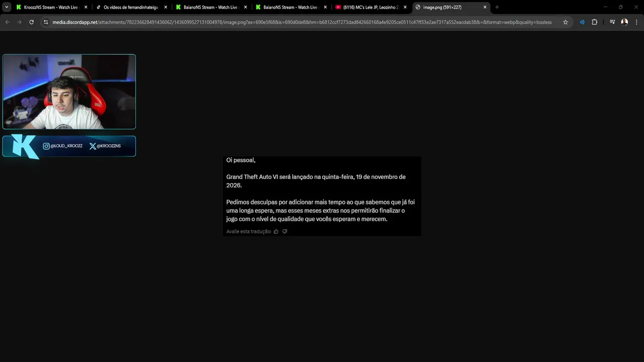644x362 pixels.
Task: Switch to MC's Lele JP YouTube tab
Action: [370, 8]
